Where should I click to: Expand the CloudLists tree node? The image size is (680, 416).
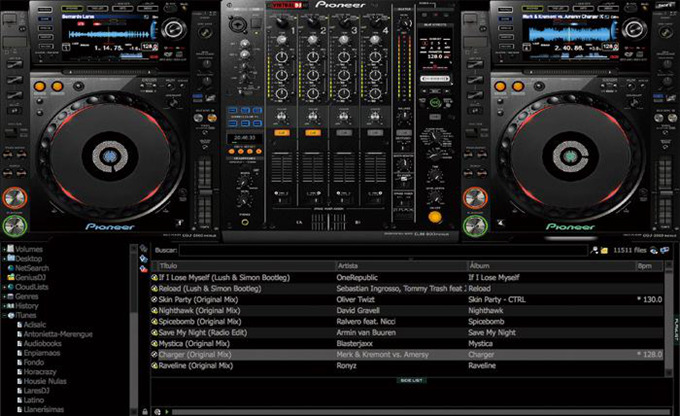(x=4, y=287)
